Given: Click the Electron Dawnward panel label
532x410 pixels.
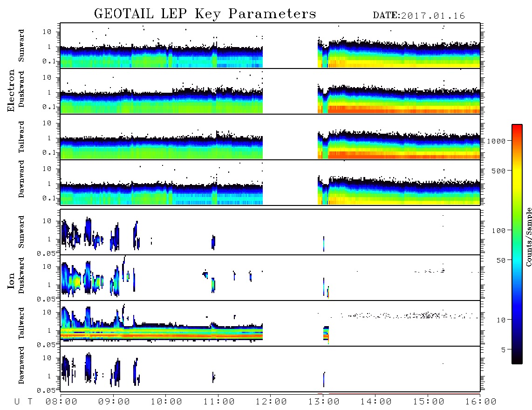Looking at the screenshot, I should (x=21, y=179).
